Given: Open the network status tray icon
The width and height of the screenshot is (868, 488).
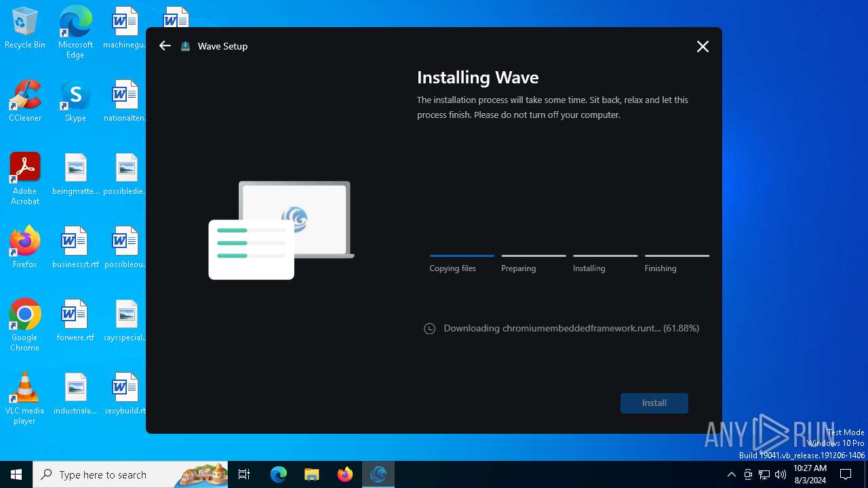Looking at the screenshot, I should coord(764,474).
